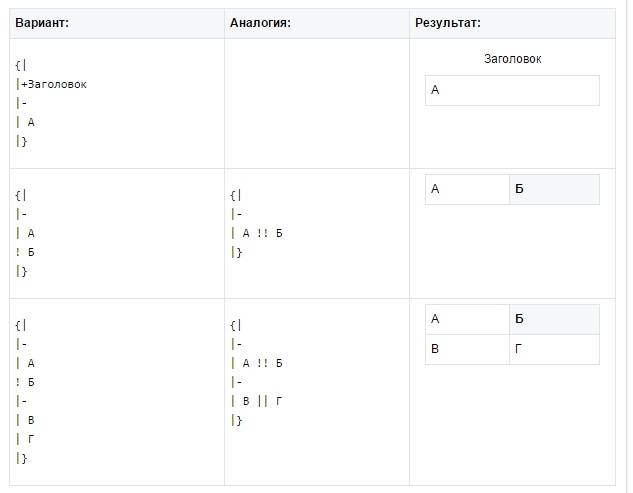Screen dimensions: 633x493
Task: Click cell "А" in the second row's result table
Action: [x=467, y=189]
